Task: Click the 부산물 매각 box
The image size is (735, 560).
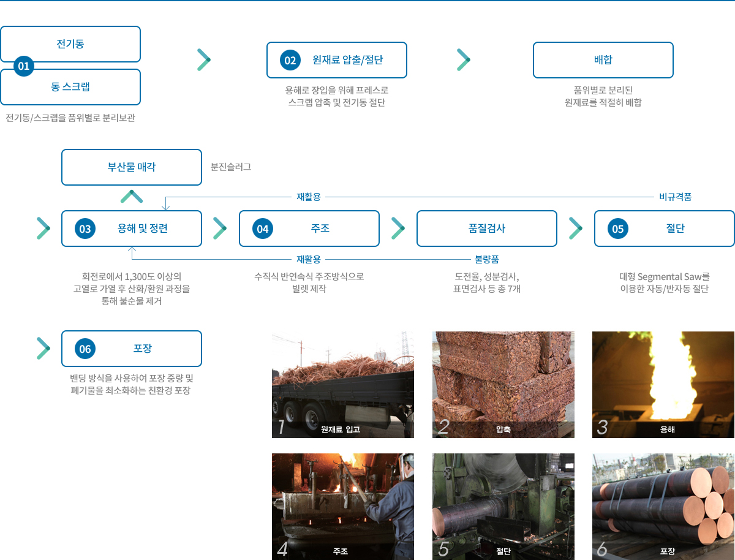Action: click(132, 167)
